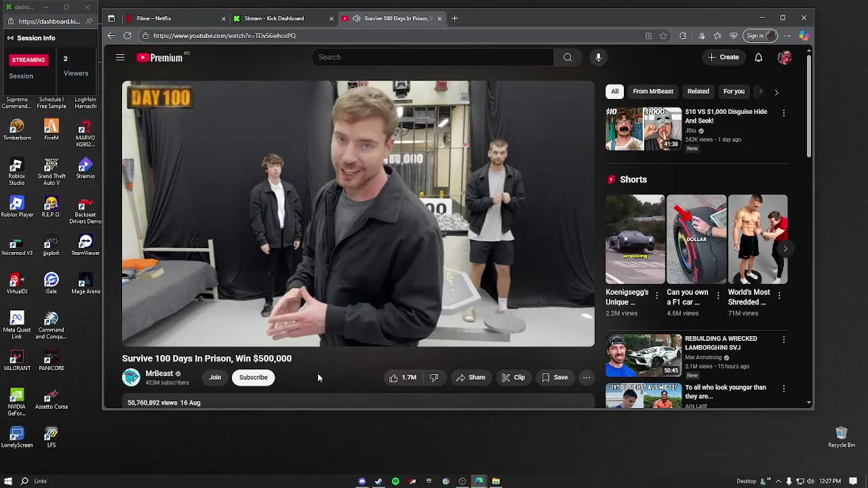Open the Timberborn desktop shortcut

tap(17, 130)
